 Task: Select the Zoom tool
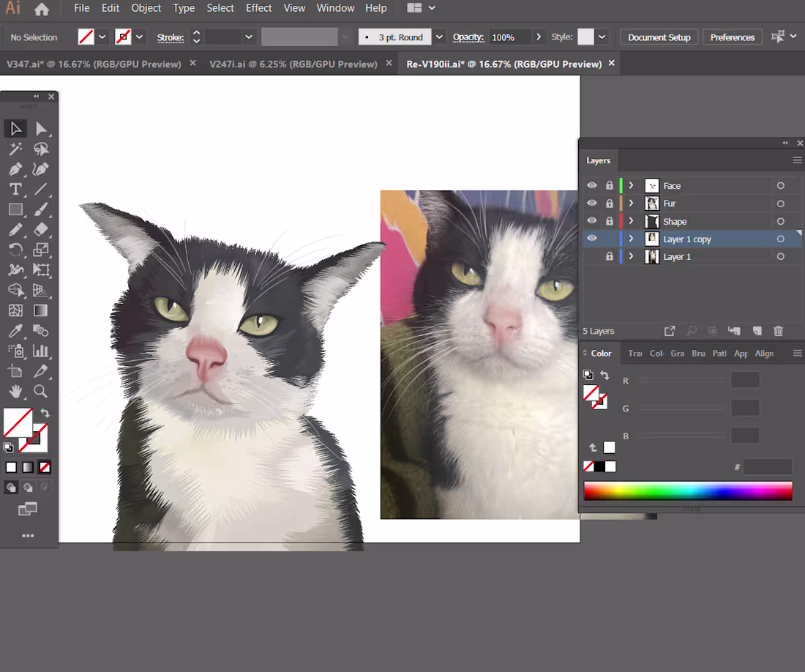(x=42, y=389)
